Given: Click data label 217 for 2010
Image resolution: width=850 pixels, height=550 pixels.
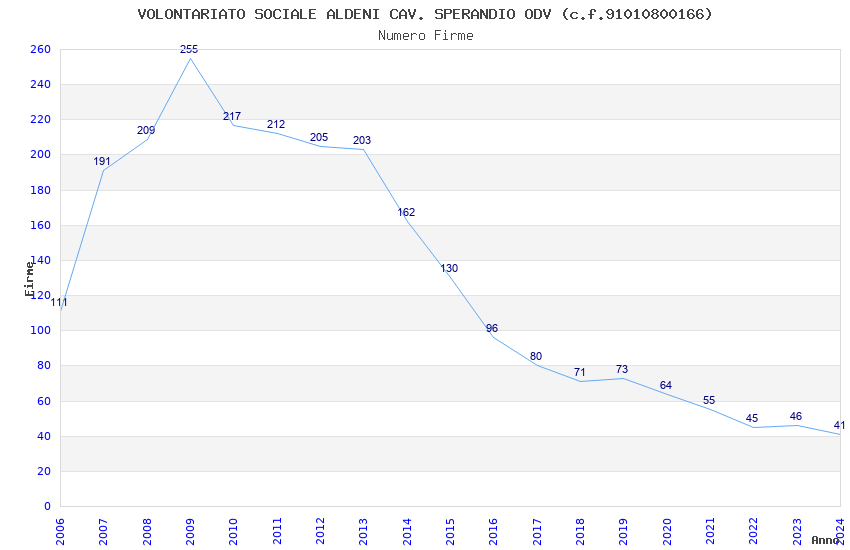Looking at the screenshot, I should point(232,117).
